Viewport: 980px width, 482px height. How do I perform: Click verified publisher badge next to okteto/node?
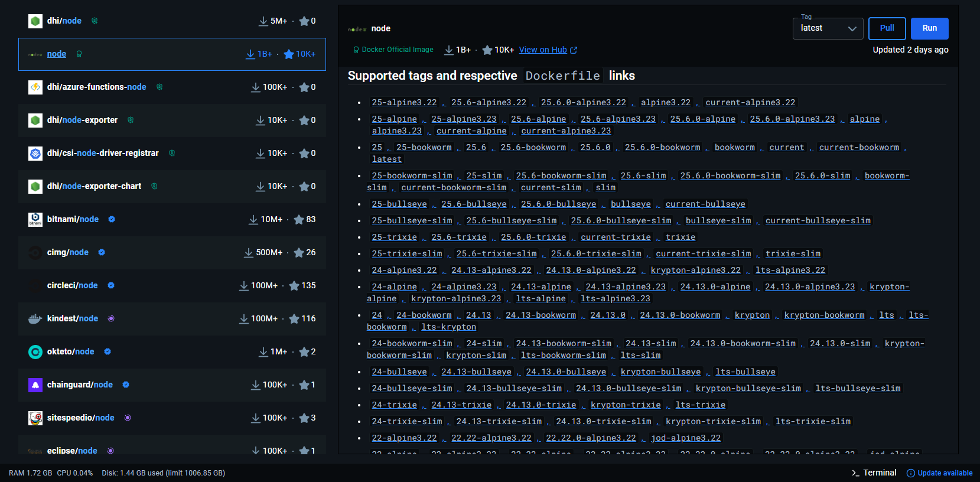(x=108, y=351)
